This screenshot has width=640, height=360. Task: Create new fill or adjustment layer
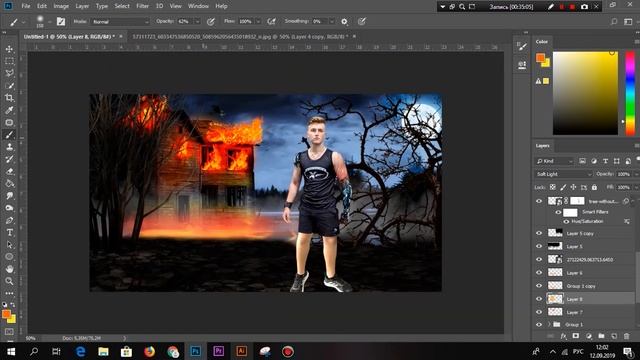pyautogui.click(x=589, y=336)
